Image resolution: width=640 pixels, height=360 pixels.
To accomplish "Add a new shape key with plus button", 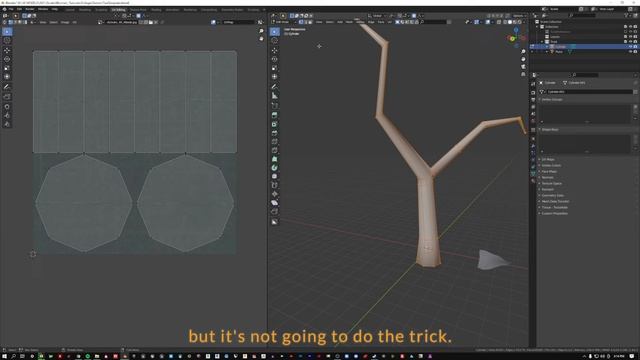I will (635, 136).
